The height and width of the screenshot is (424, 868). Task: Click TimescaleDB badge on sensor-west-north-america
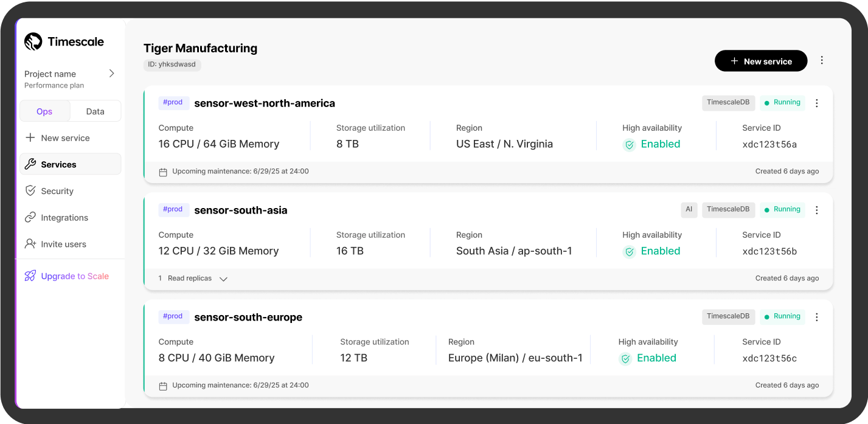pyautogui.click(x=729, y=103)
